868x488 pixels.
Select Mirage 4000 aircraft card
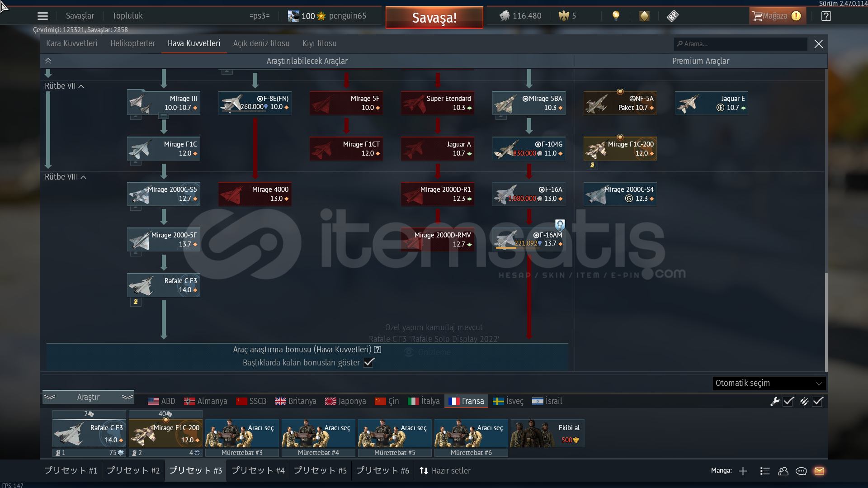[255, 194]
